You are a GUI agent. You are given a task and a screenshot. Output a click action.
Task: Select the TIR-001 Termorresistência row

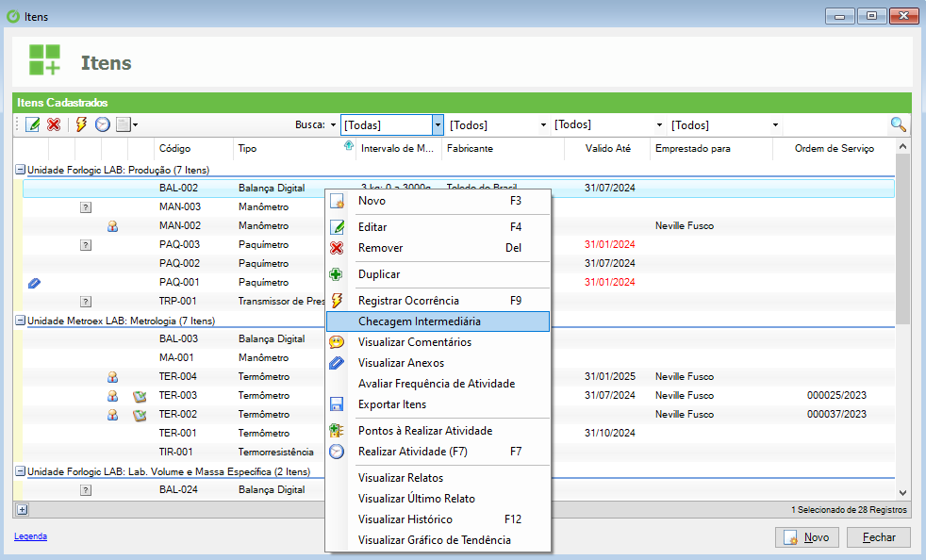click(458, 452)
